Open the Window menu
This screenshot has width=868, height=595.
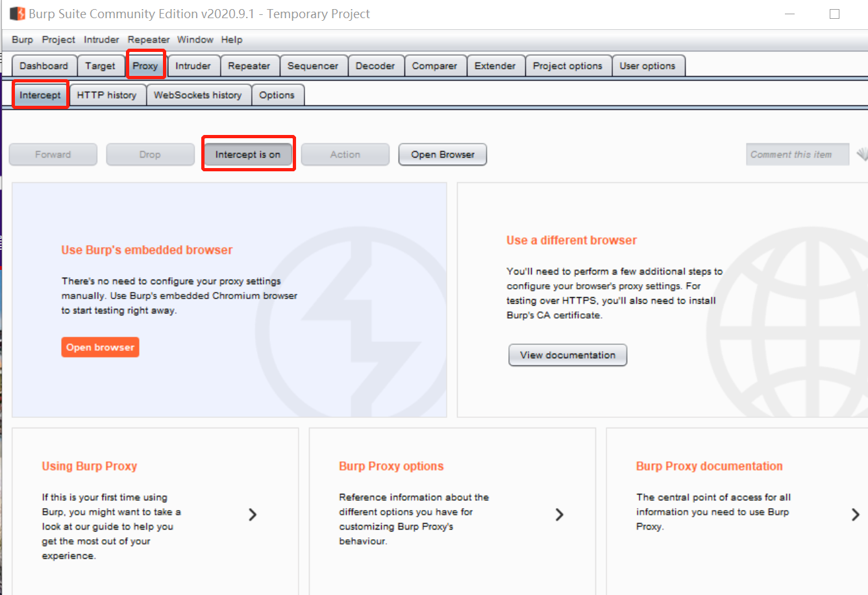coord(195,40)
